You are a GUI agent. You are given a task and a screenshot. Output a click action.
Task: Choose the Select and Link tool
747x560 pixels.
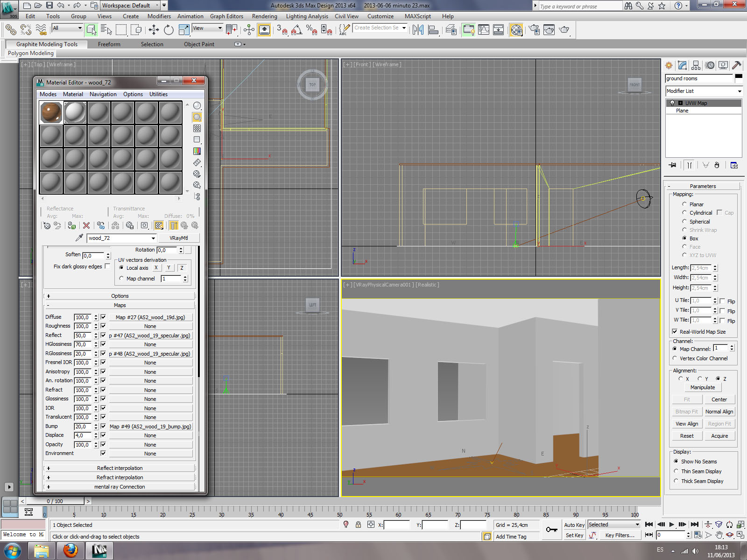(11, 30)
